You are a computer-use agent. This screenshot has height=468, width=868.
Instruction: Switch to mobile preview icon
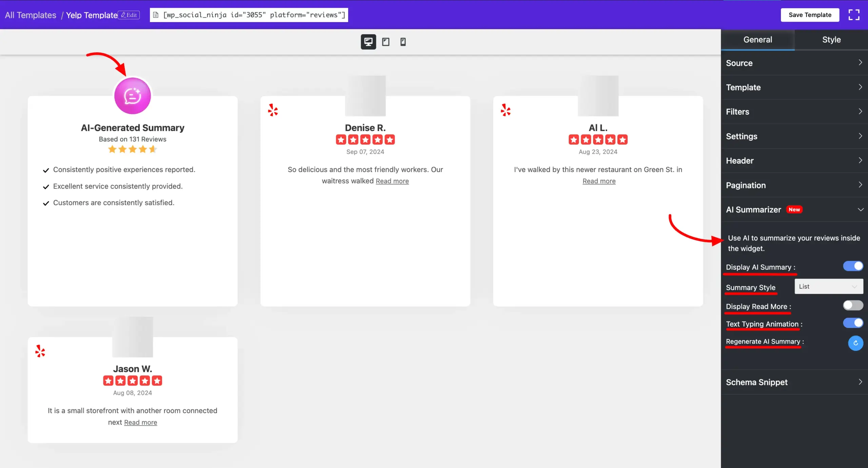click(403, 42)
